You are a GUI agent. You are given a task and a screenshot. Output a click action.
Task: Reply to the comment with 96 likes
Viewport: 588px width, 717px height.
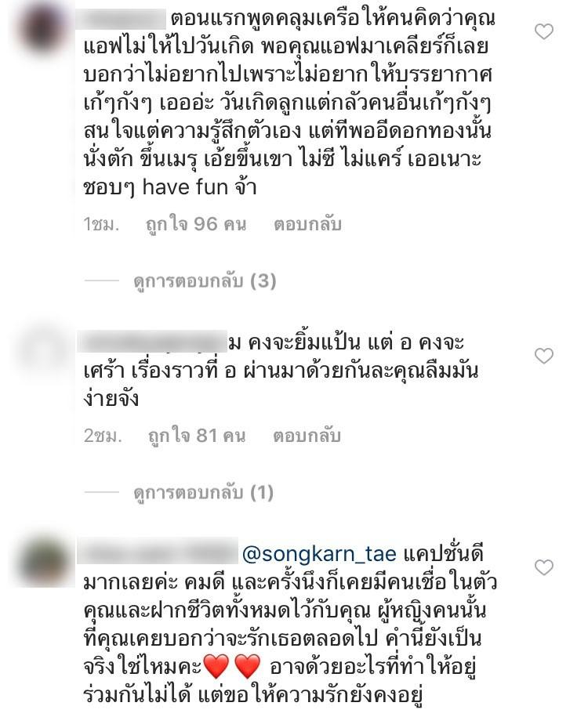pyautogui.click(x=307, y=224)
